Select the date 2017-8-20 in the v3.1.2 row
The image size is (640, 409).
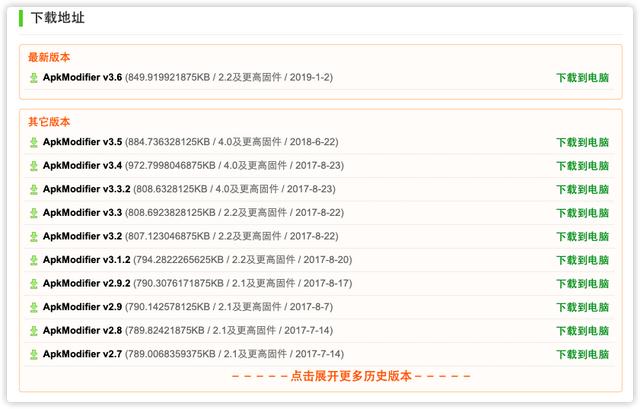coord(326,260)
